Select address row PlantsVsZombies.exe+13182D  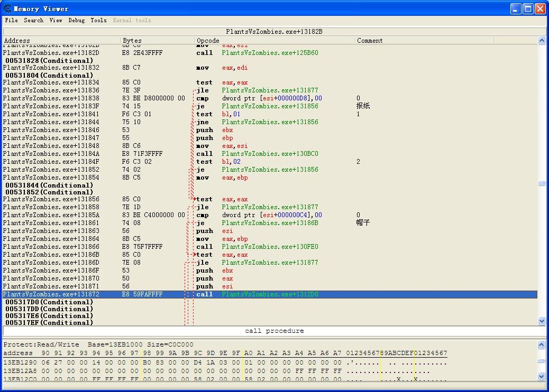[270, 53]
